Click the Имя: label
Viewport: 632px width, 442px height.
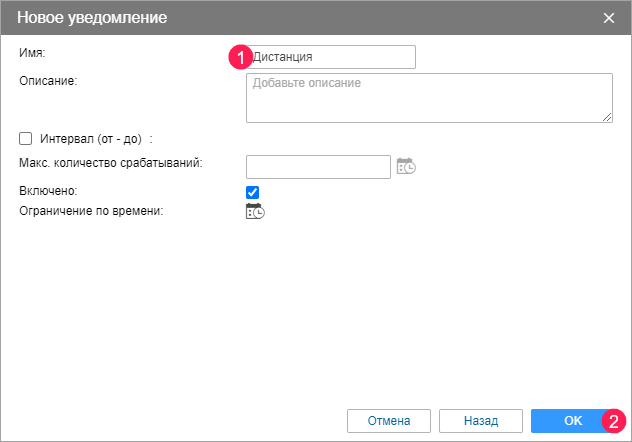(x=33, y=51)
